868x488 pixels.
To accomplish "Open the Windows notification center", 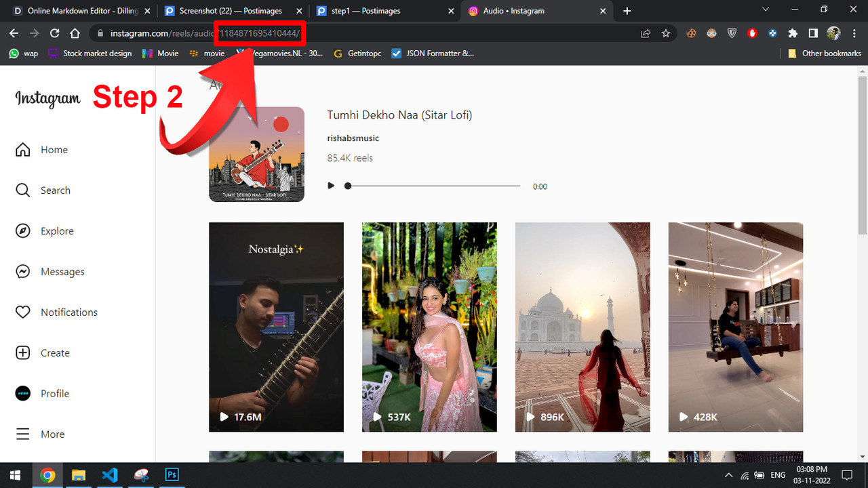I will pos(847,475).
